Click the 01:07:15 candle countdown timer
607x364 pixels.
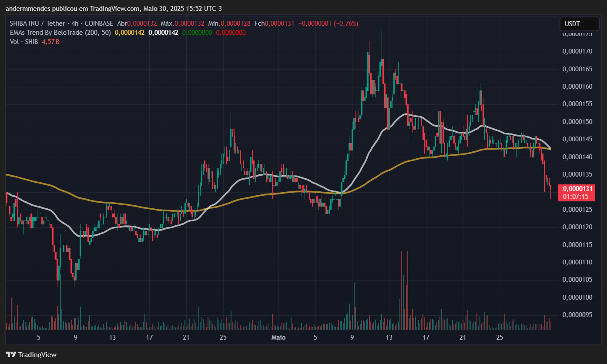coord(575,197)
